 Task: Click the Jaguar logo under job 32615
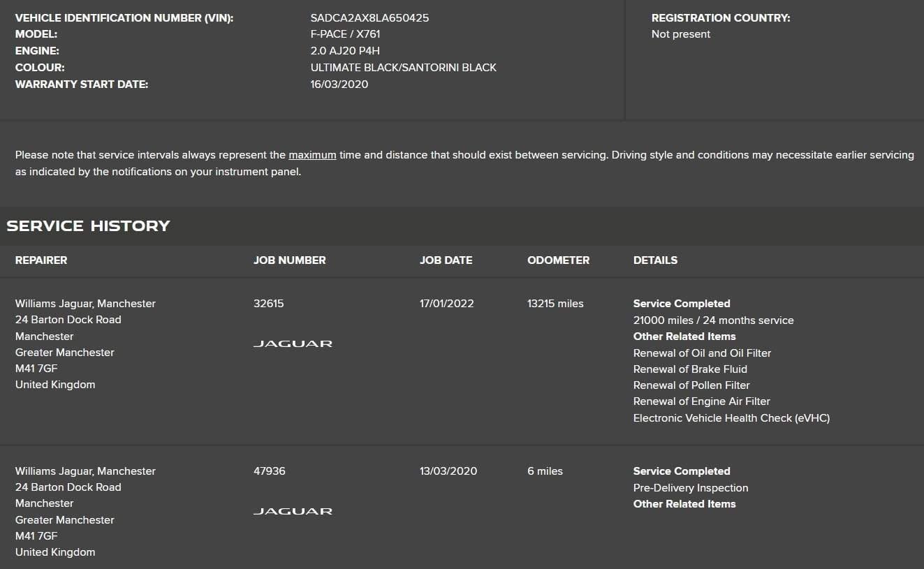click(293, 343)
